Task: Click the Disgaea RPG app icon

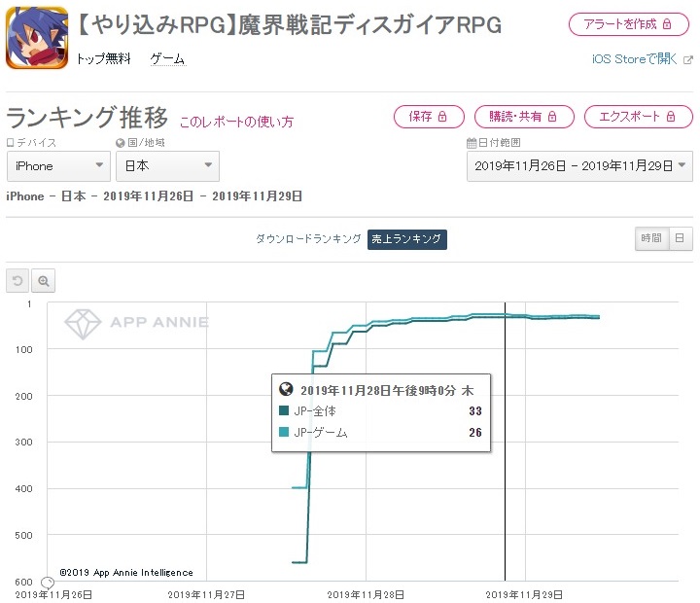Action: [x=37, y=38]
